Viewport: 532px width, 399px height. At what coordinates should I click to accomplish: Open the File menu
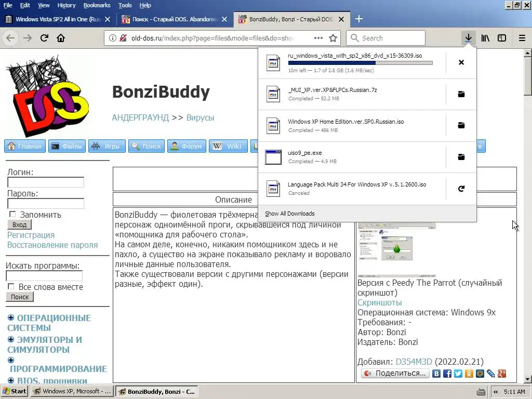(7, 5)
